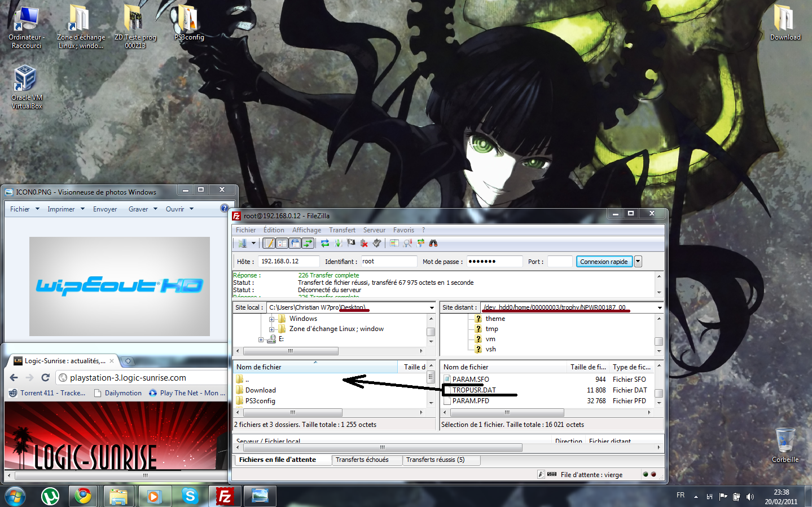The height and width of the screenshot is (507, 812).
Task: Sort remote files by Taille de fichier
Action: (588, 367)
